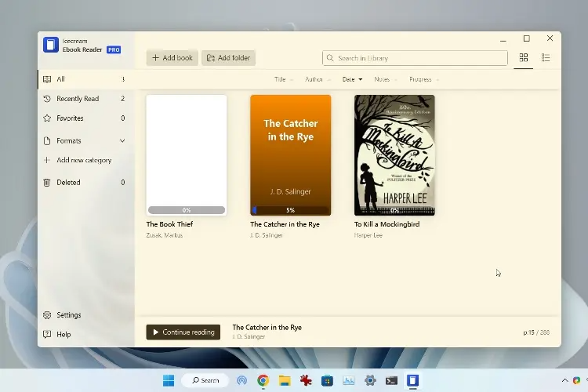Sort library by Progress

coord(423,79)
